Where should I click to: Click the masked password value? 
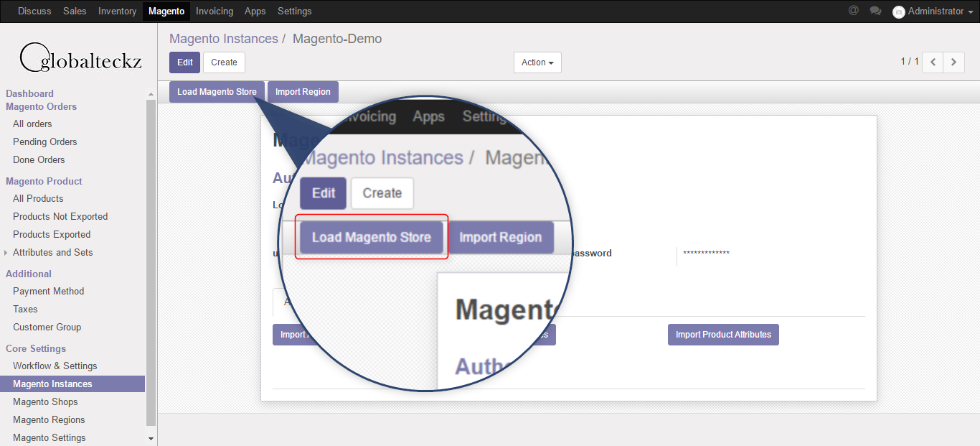[x=706, y=254]
